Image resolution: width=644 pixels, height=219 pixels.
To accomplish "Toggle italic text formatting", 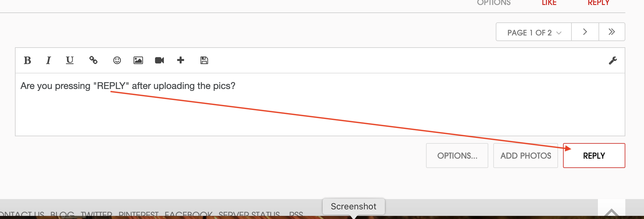I will (x=48, y=60).
